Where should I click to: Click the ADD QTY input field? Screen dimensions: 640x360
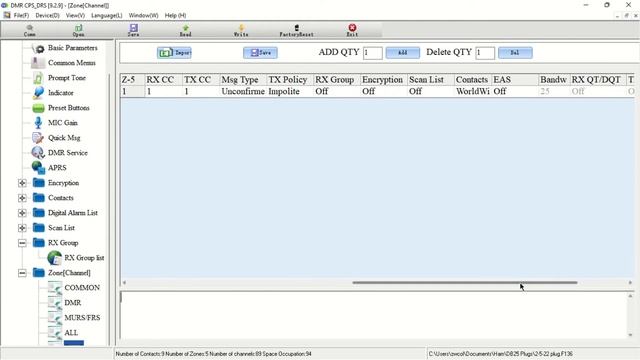(x=373, y=53)
